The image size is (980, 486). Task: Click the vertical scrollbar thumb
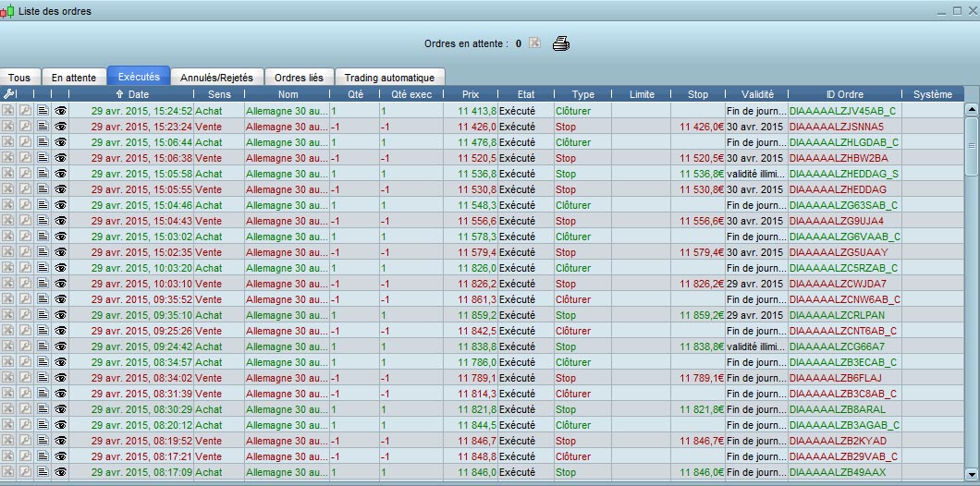pos(972,146)
